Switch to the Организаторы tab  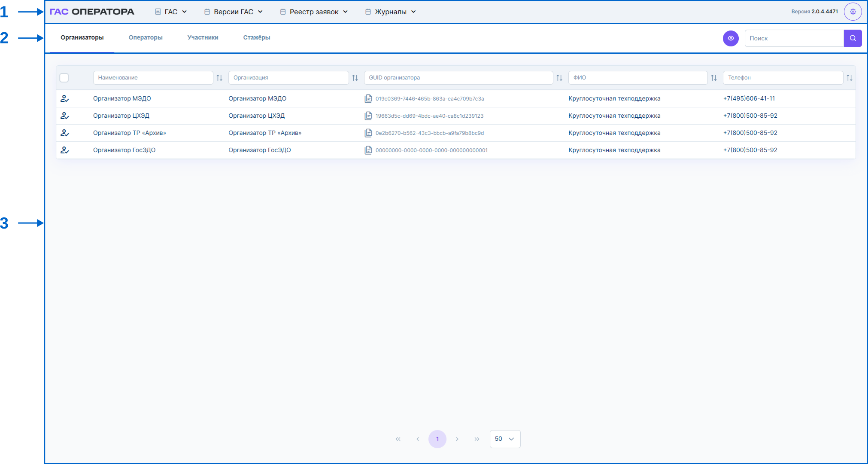coord(82,38)
